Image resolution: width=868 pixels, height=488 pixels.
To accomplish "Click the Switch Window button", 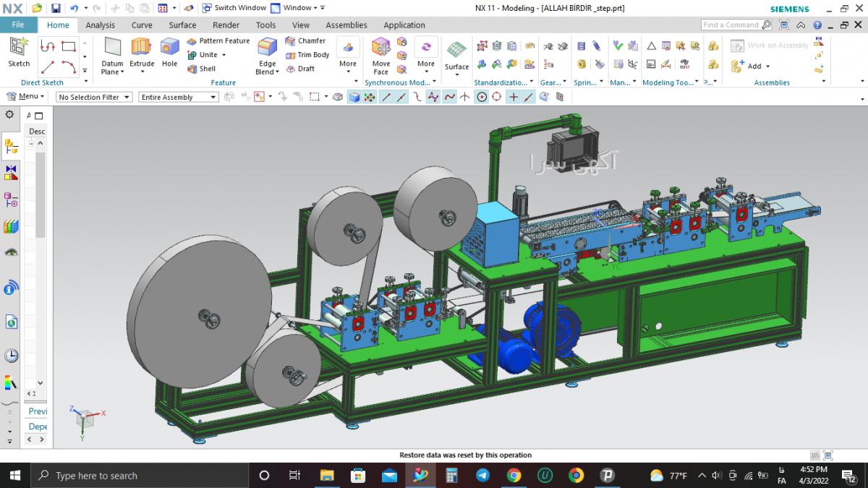I will tap(234, 8).
